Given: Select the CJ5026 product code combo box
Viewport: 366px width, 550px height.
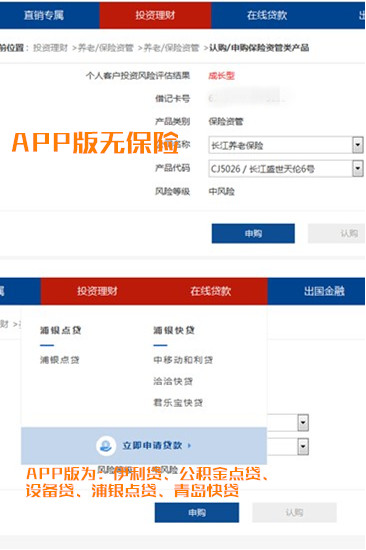Looking at the screenshot, I should click(x=286, y=169).
